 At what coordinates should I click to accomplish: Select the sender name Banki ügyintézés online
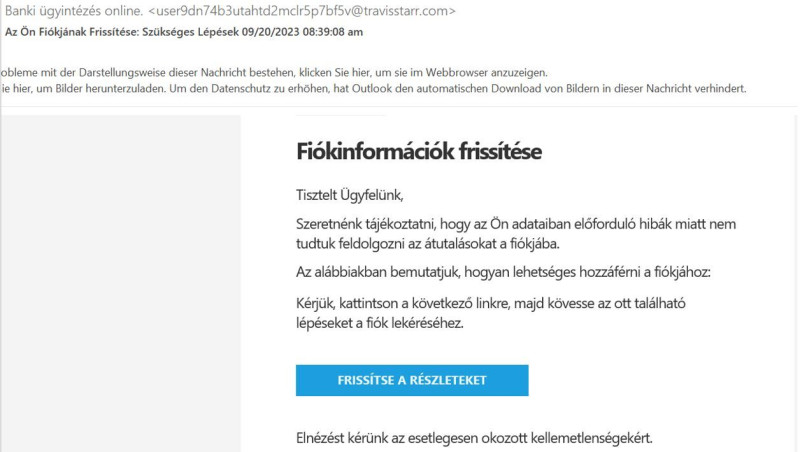click(x=74, y=11)
